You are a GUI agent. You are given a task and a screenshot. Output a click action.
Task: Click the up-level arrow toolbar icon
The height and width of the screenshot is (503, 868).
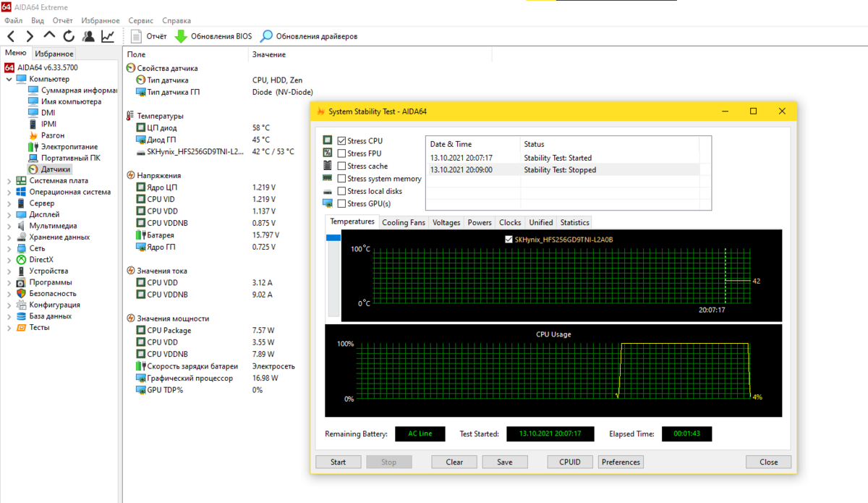[49, 35]
